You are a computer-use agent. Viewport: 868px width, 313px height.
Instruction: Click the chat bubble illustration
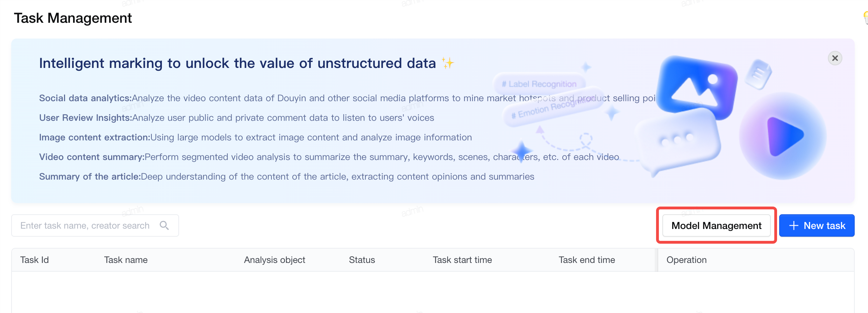[678, 142]
